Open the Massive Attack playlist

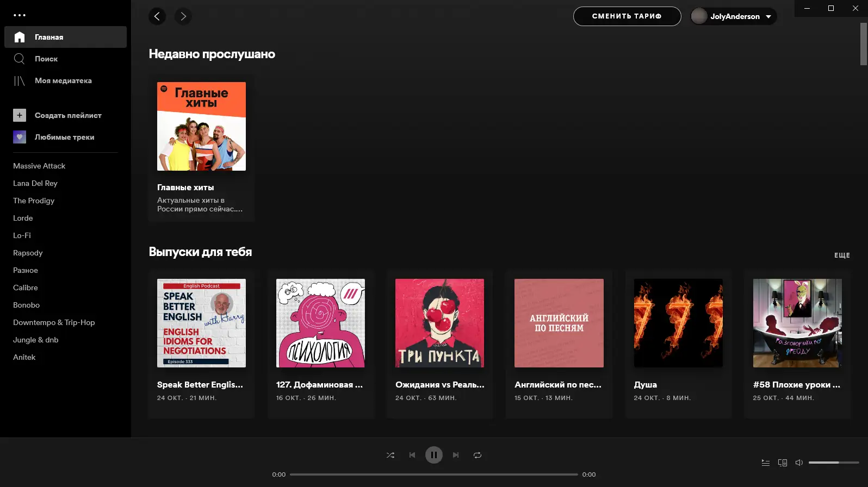[x=39, y=166]
